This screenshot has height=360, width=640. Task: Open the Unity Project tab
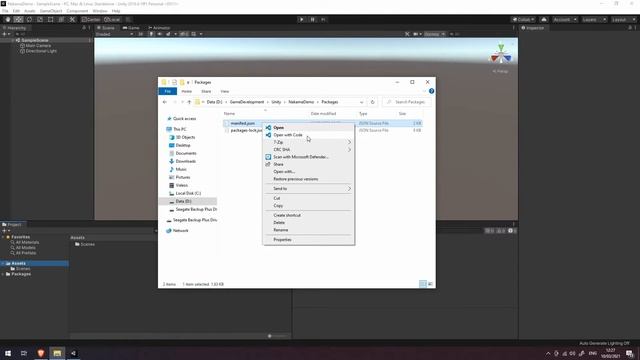pyautogui.click(x=12, y=224)
